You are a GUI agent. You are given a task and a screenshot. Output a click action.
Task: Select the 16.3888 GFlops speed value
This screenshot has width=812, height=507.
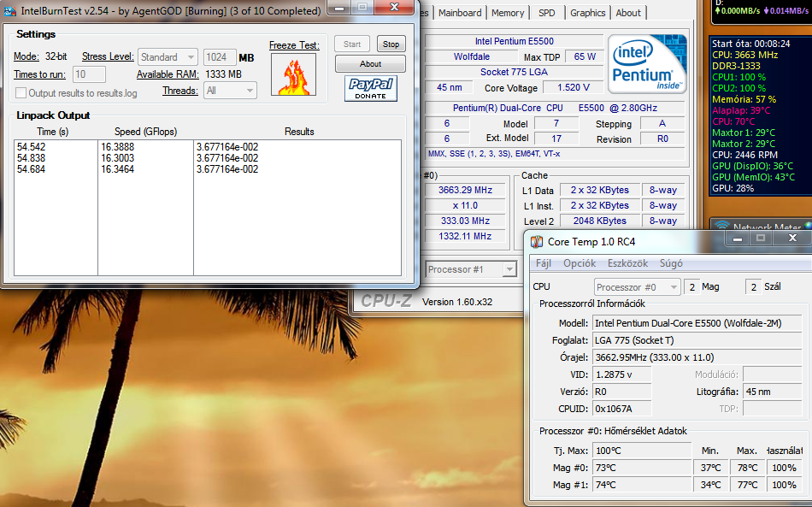[x=118, y=147]
